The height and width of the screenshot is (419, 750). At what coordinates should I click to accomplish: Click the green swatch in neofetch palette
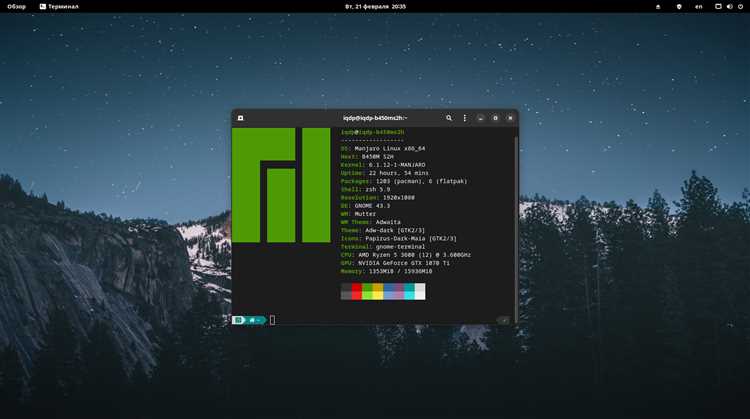tap(367, 291)
